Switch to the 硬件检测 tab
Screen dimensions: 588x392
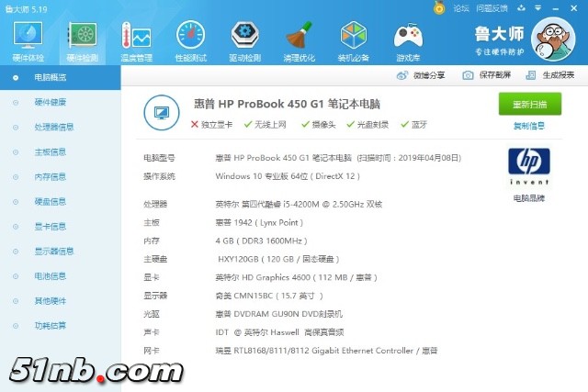[x=83, y=39]
